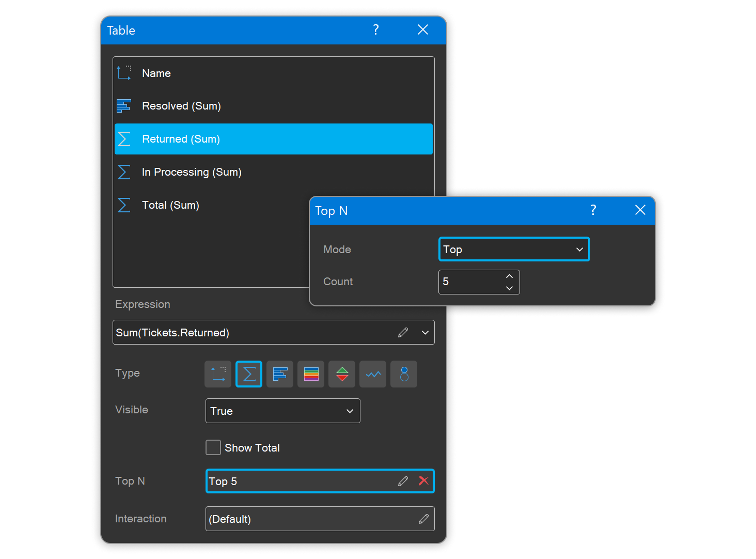
Task: Remove the Top 5 filter
Action: [x=423, y=481]
